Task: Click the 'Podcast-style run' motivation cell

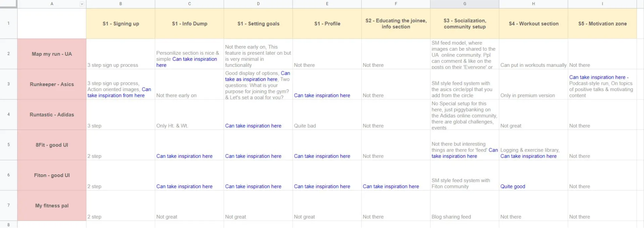Action: (602, 84)
